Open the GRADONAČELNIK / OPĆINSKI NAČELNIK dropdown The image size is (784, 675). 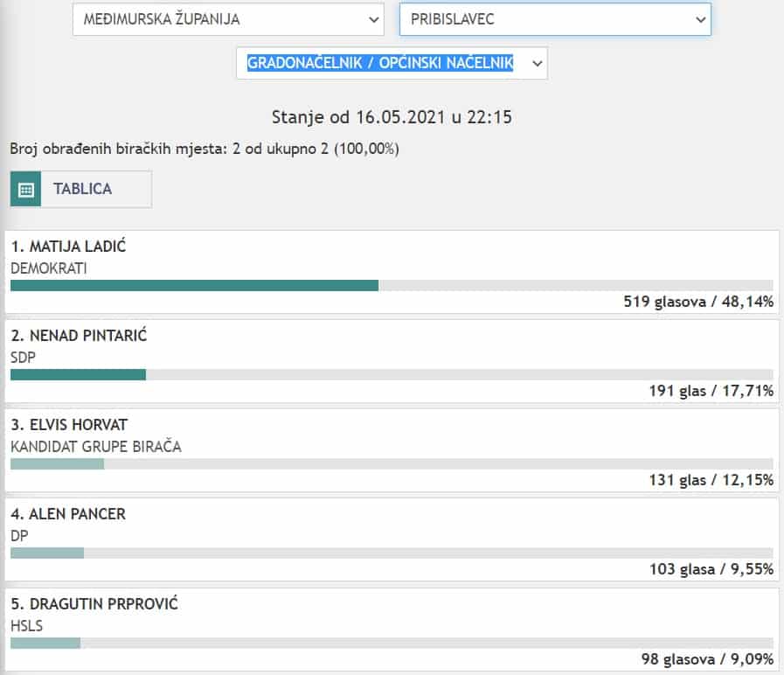(392, 63)
